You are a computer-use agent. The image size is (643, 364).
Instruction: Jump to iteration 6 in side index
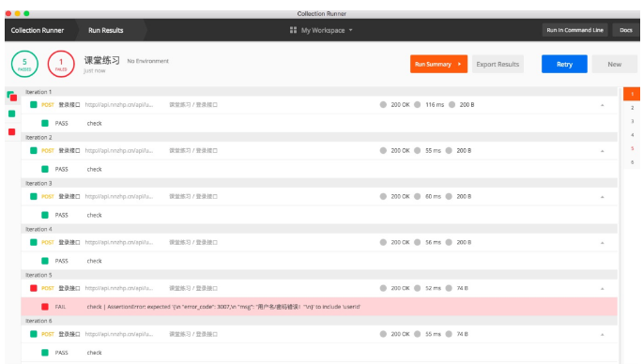[x=632, y=162]
